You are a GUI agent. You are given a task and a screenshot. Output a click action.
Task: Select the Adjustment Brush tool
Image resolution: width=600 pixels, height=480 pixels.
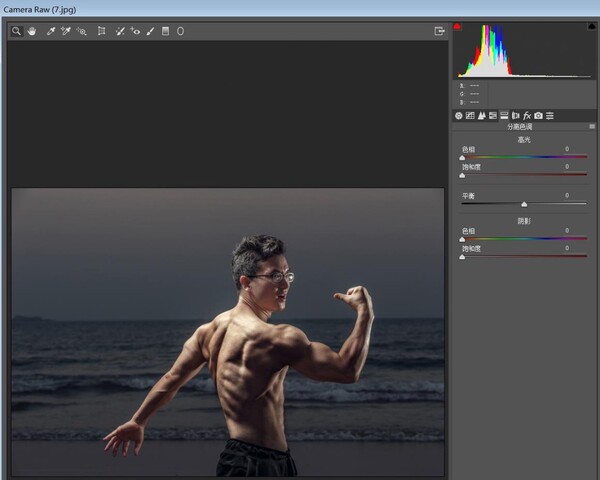pos(150,31)
